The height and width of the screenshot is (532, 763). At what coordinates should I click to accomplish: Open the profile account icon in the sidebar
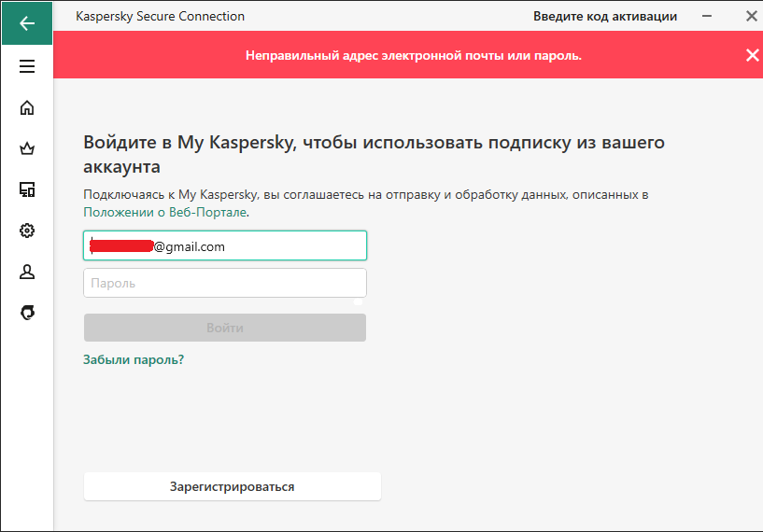click(x=27, y=272)
